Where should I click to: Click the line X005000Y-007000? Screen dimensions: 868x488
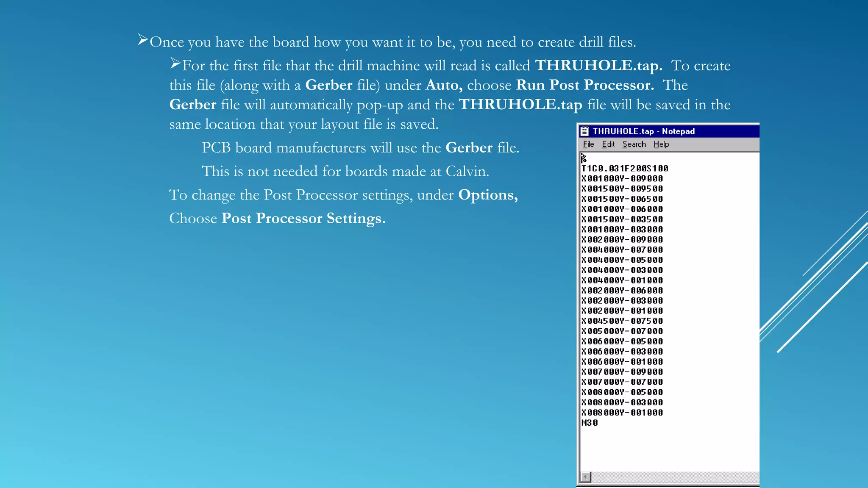(x=622, y=331)
